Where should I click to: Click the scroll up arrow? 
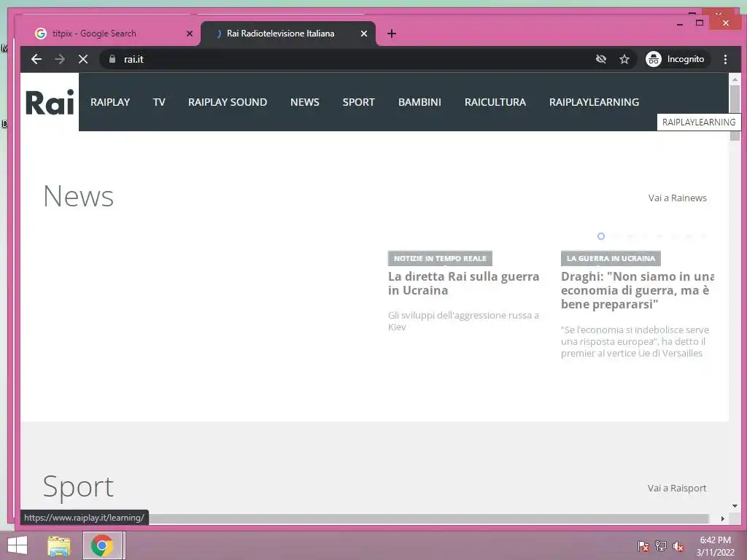[x=735, y=79]
